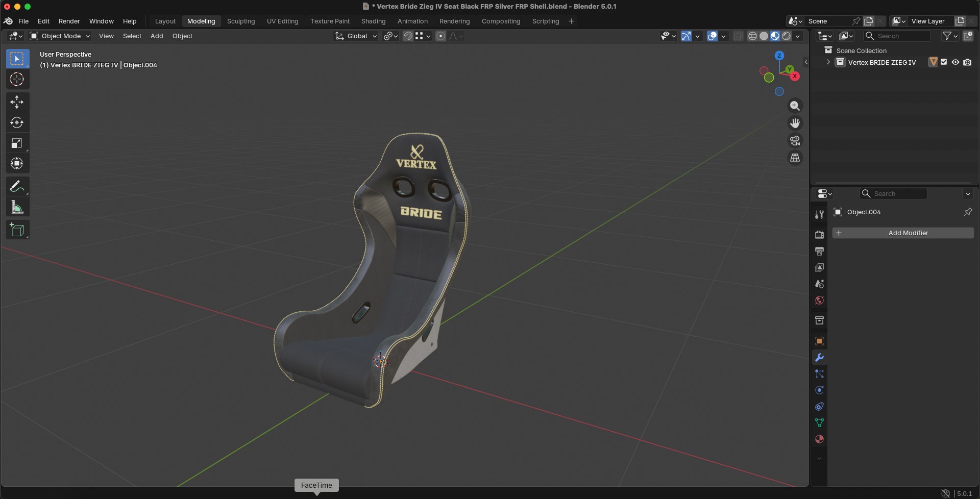The image size is (980, 499).
Task: Toggle proportional editing in viewport header
Action: coord(440,36)
